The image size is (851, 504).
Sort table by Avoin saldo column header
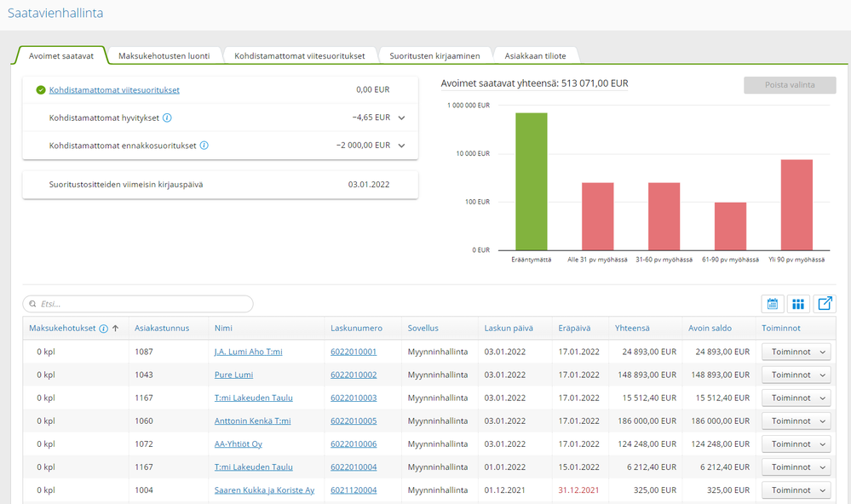(x=710, y=329)
